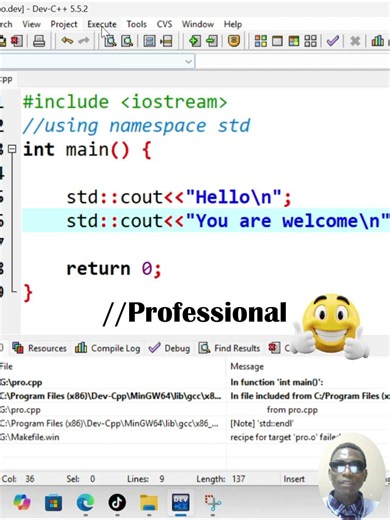This screenshot has width=390, height=520.
Task: Click the empty combo field right of the dropdown
Action: pyautogui.click(x=293, y=62)
